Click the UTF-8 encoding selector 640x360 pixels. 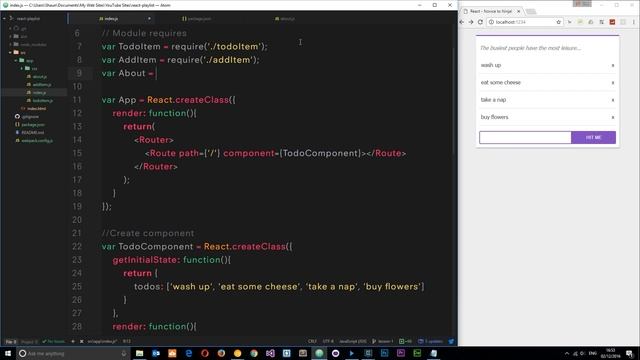point(328,341)
